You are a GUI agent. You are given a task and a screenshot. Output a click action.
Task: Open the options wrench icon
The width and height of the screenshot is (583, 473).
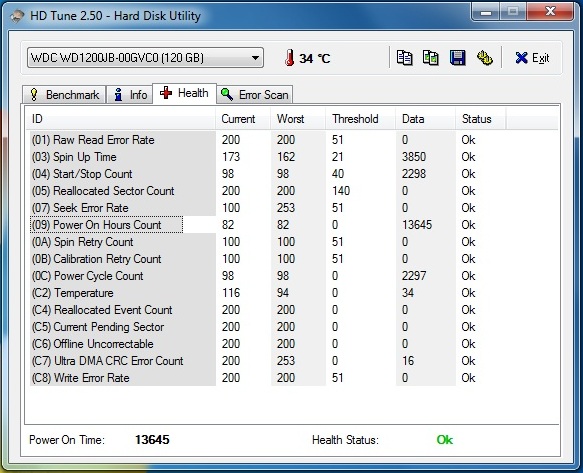(485, 58)
